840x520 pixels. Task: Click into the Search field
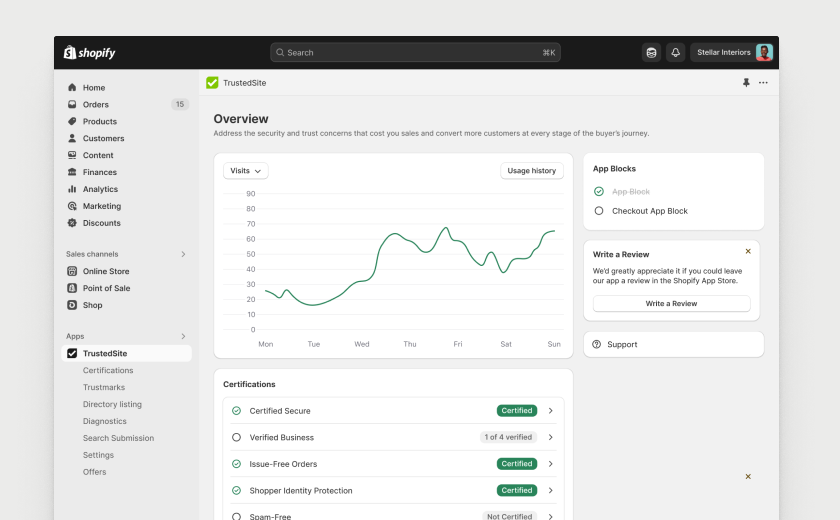pyautogui.click(x=415, y=52)
